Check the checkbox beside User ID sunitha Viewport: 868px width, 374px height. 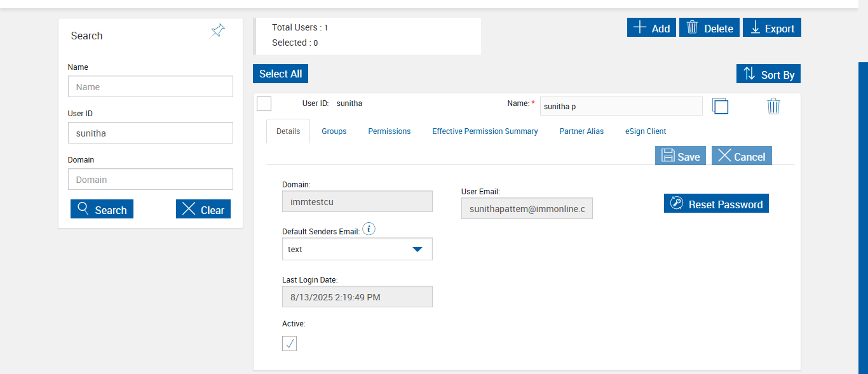(x=264, y=104)
